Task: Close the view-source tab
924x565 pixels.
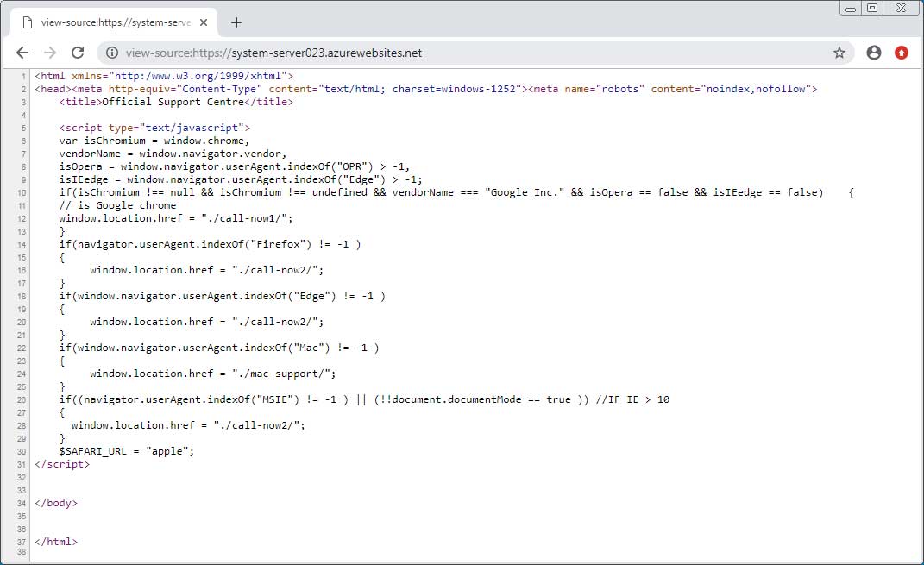Action: pyautogui.click(x=204, y=22)
